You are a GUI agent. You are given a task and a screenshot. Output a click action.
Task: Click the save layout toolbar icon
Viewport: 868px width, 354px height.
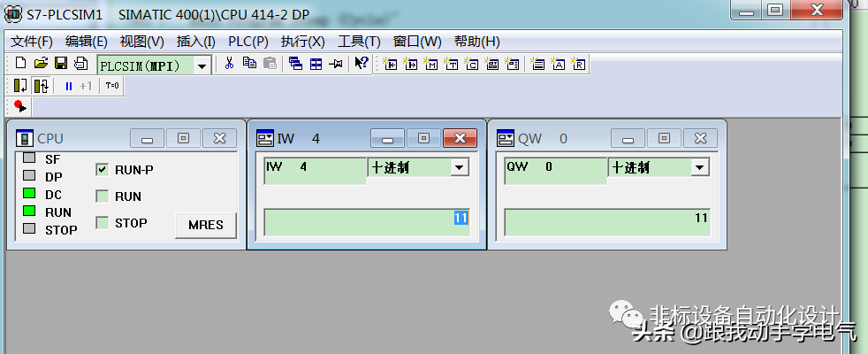80,63
